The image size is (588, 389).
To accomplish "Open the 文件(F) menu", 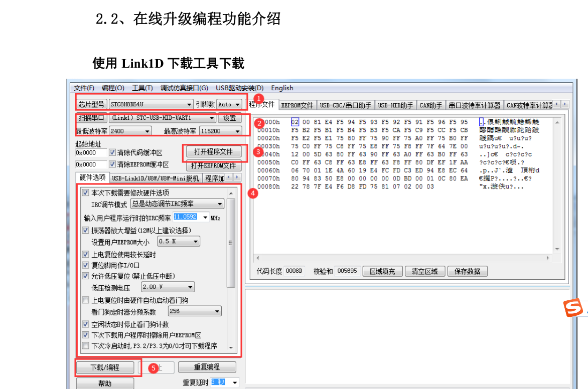I will click(84, 88).
